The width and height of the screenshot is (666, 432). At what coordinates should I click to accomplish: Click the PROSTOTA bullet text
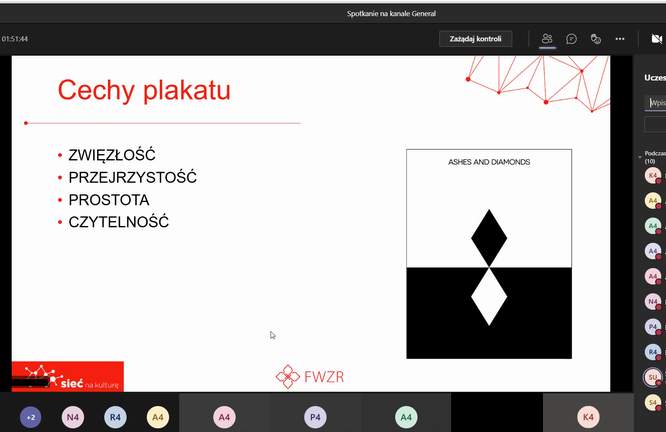[109, 200]
